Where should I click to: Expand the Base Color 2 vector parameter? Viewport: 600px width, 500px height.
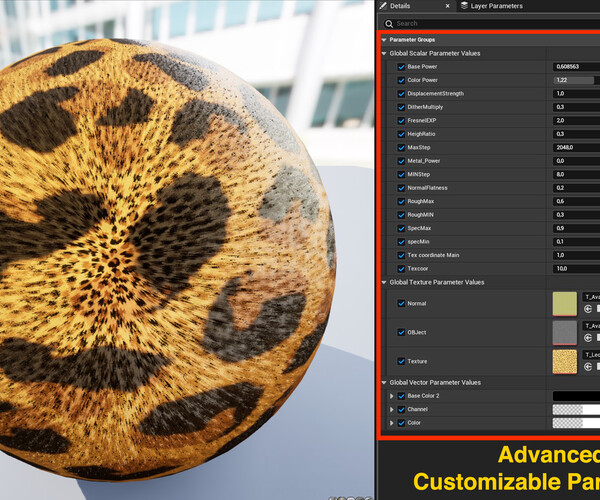(x=391, y=396)
